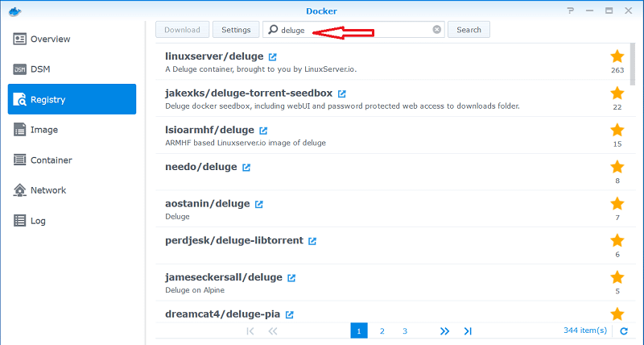Open the Overview section
Image resolution: width=644 pixels, height=345 pixels.
click(x=72, y=39)
